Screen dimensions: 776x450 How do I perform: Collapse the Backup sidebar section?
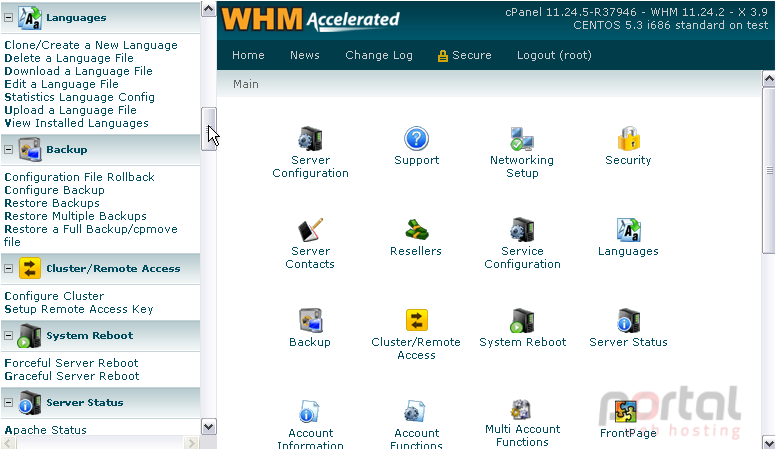8,150
